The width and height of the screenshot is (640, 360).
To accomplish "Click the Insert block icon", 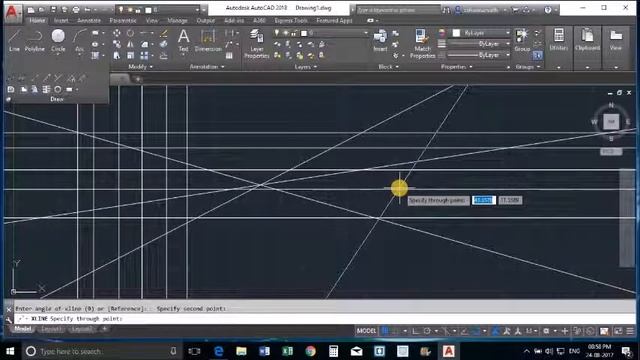I will pyautogui.click(x=380, y=40).
